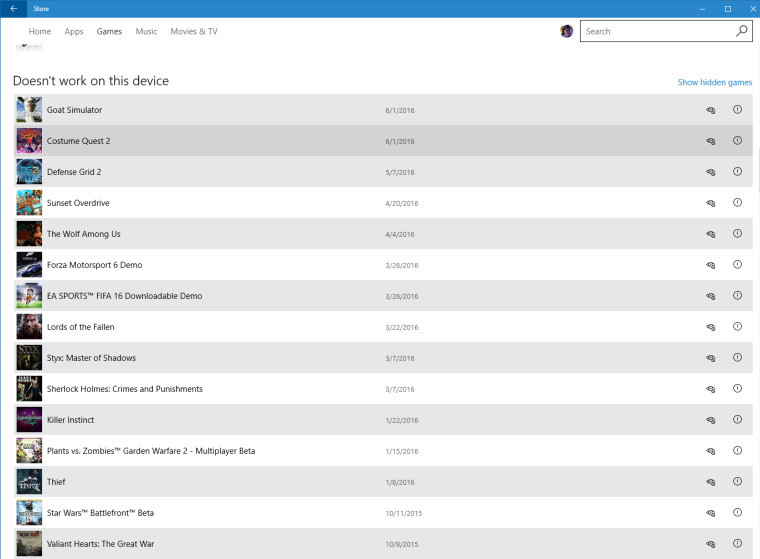Click the info icon for Sunset Overdrive
This screenshot has height=559, width=760.
click(737, 203)
